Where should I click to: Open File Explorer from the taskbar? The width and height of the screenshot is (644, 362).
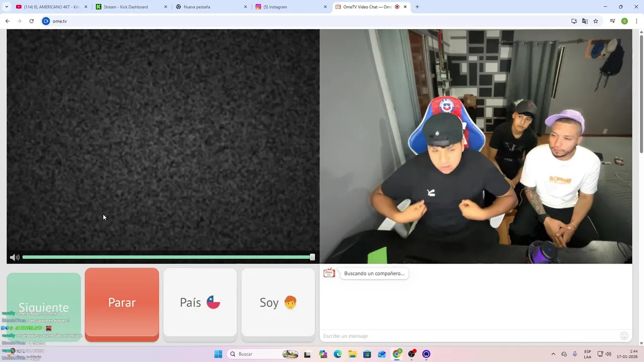352,354
